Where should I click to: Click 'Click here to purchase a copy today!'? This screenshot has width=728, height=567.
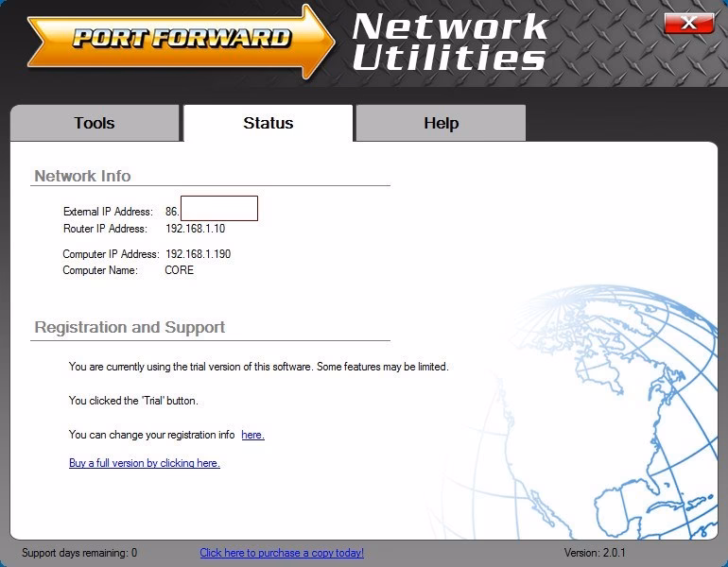click(x=282, y=553)
